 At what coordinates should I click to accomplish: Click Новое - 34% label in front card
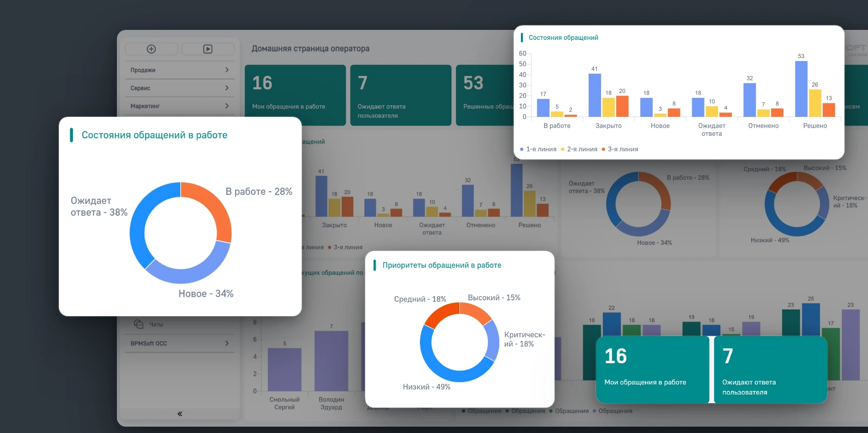tap(206, 293)
